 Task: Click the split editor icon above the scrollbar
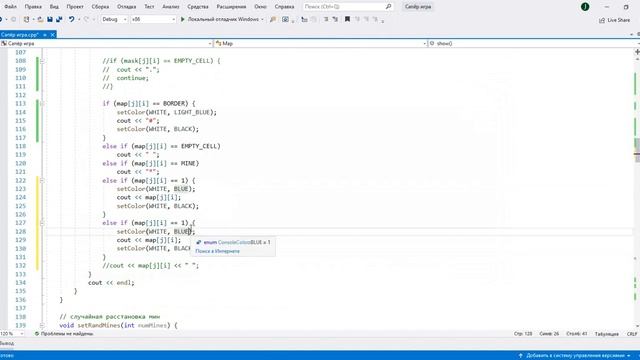click(x=637, y=52)
